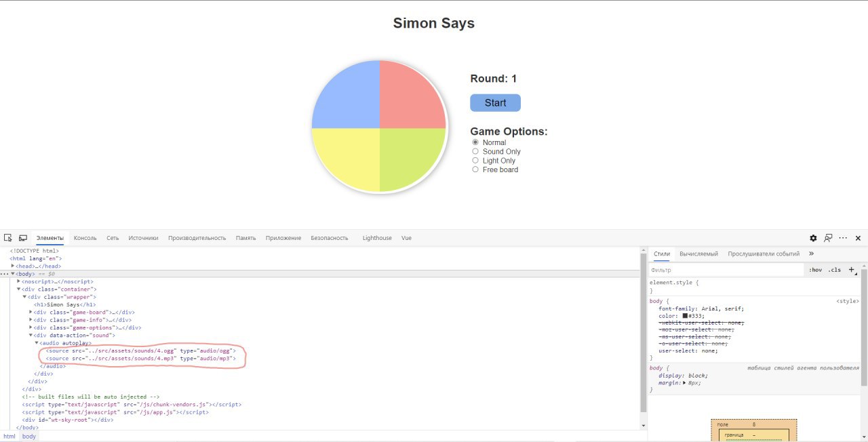Open the Безопасность tab

(330, 238)
